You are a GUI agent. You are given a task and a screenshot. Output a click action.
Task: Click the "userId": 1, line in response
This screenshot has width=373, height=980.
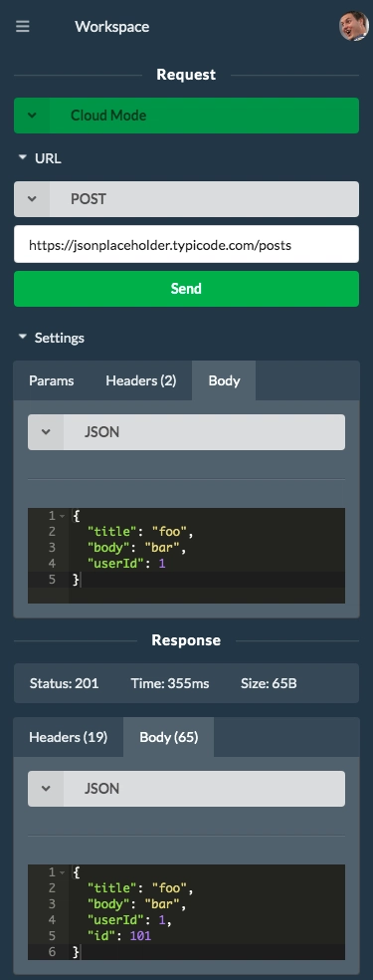pyautogui.click(x=129, y=920)
